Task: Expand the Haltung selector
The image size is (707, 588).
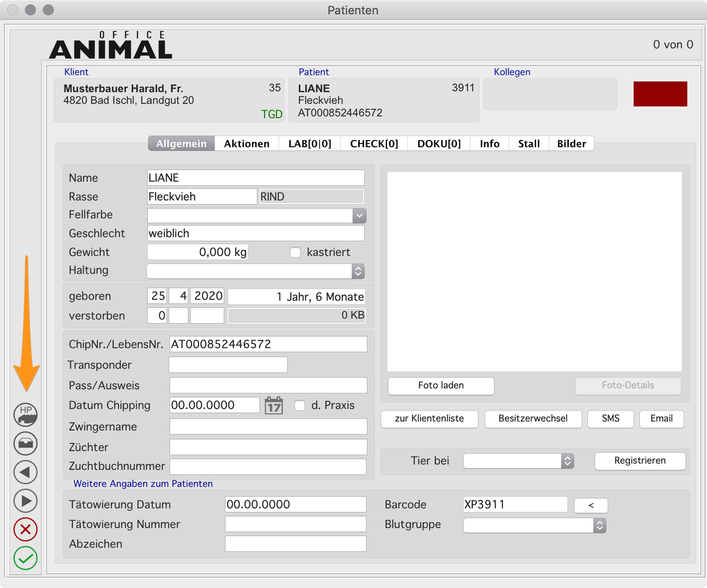Action: tap(358, 271)
